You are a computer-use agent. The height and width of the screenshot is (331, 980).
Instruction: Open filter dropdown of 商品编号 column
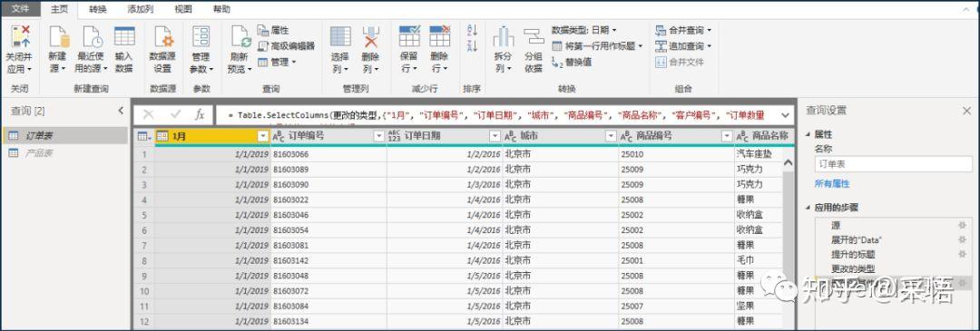[726, 136]
